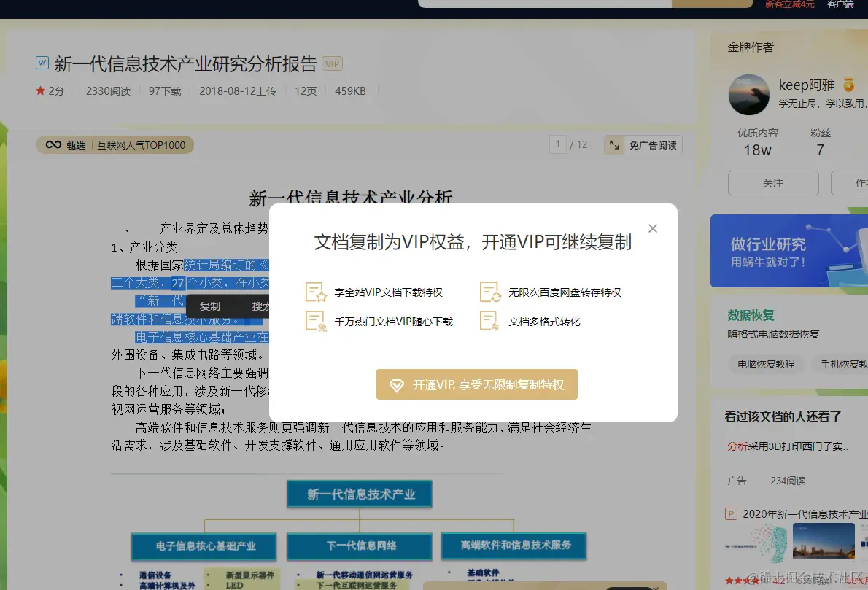Click keep阿雅's profile avatar photo
The width and height of the screenshot is (868, 590).
748,95
